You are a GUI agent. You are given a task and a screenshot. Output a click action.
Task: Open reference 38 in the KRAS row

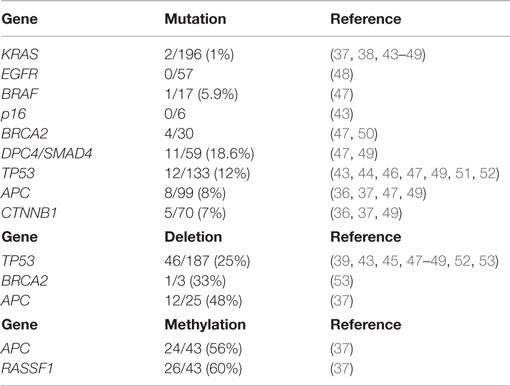click(366, 54)
